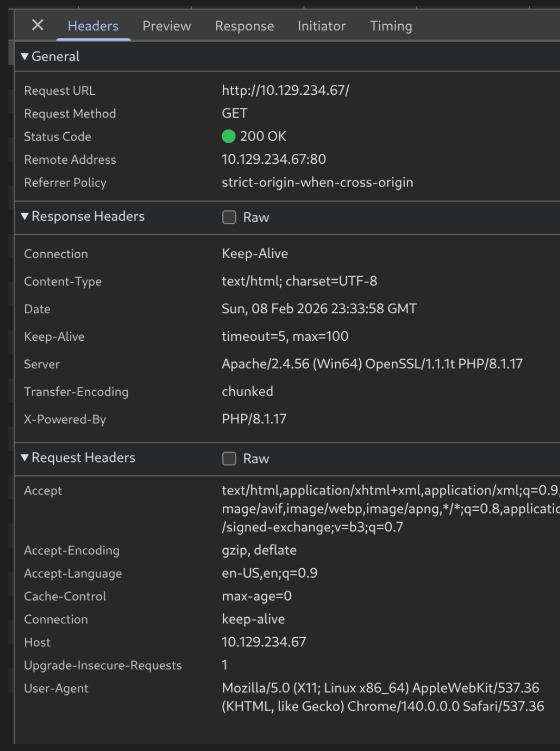Select the Accept header value
This screenshot has height=751, width=560.
(x=390, y=509)
